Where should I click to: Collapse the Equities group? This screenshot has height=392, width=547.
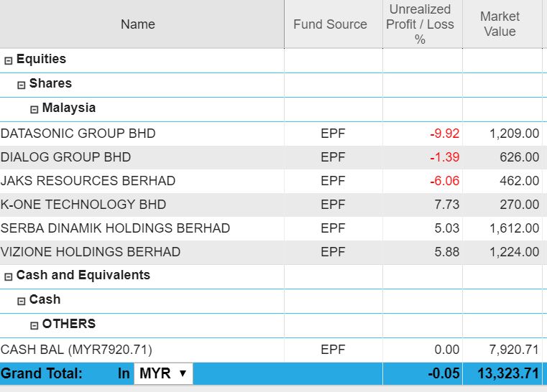pos(9,60)
